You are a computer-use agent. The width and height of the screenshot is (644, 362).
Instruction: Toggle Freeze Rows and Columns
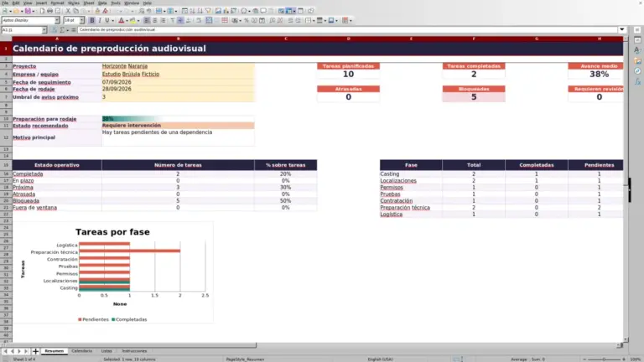click(x=290, y=11)
